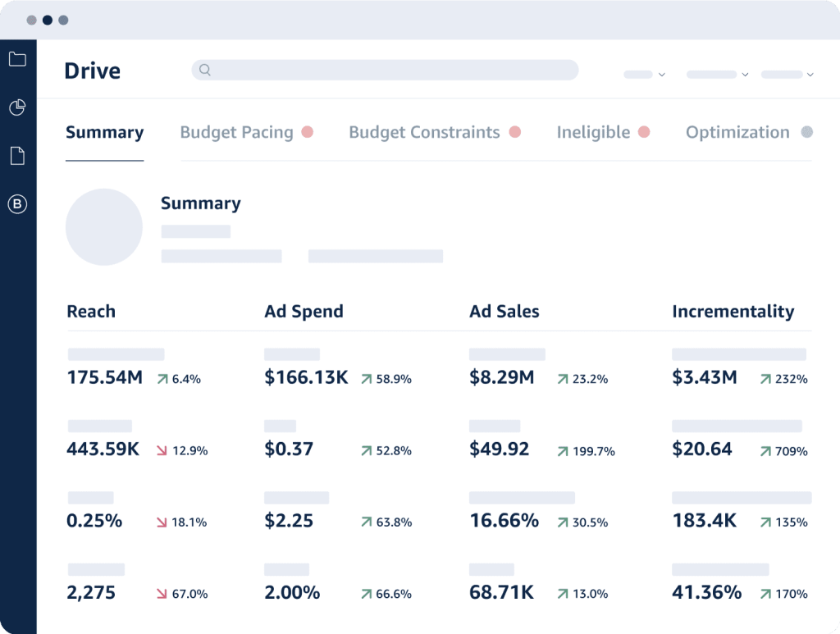The image size is (840, 634).
Task: Click the 67.0% change percentage
Action: (x=189, y=594)
